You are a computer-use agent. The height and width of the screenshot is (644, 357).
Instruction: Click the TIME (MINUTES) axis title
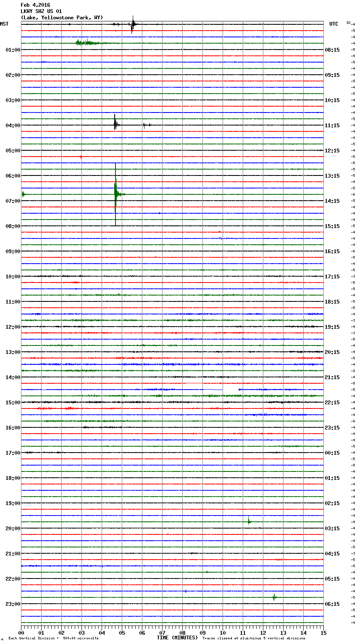click(177, 638)
